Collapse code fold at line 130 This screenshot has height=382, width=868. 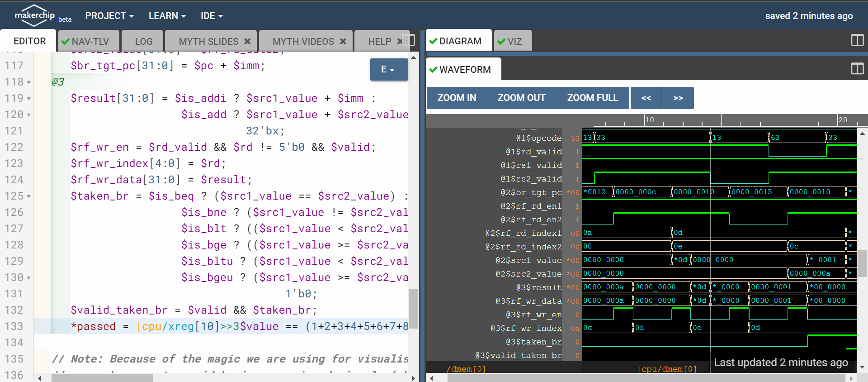click(x=29, y=278)
